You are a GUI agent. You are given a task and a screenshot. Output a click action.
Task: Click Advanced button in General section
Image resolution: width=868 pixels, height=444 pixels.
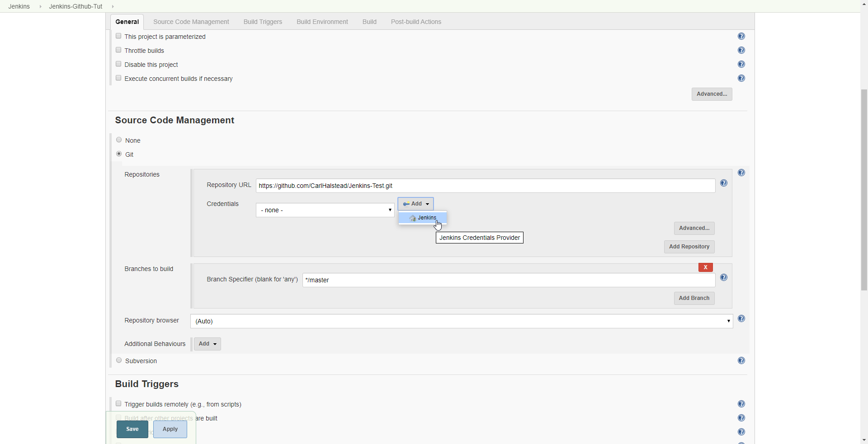712,94
